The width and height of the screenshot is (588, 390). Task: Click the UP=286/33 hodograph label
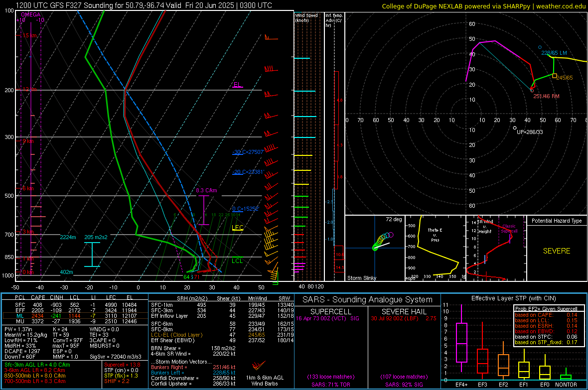click(x=530, y=132)
